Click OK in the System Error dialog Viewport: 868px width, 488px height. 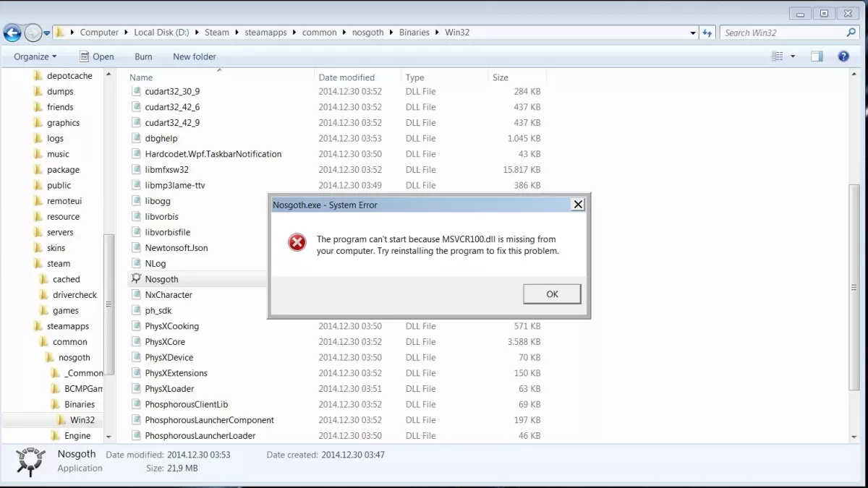552,294
